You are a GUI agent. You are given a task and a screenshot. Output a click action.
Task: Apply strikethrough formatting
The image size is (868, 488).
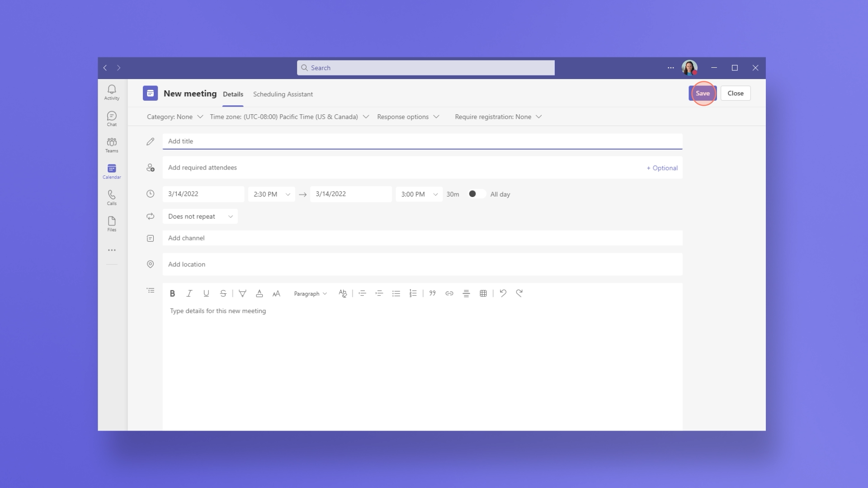click(223, 293)
